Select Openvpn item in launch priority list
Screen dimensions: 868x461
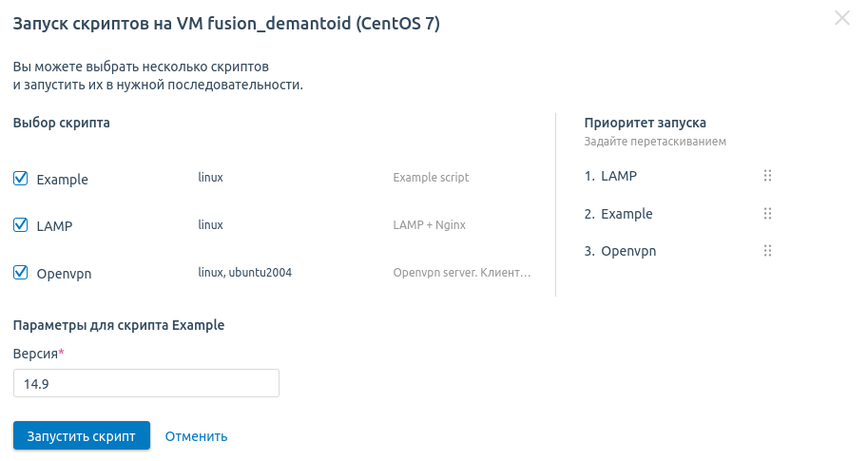point(627,251)
